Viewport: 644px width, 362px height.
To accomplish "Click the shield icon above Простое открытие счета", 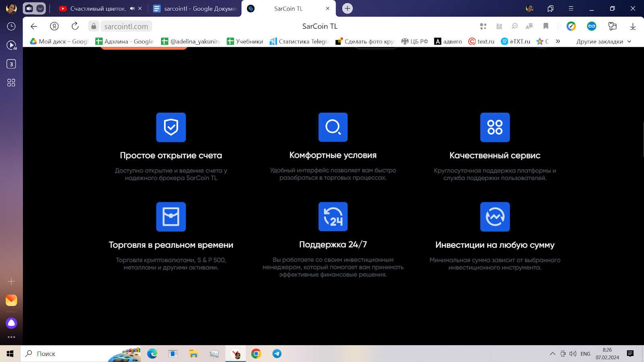I will point(171,127).
